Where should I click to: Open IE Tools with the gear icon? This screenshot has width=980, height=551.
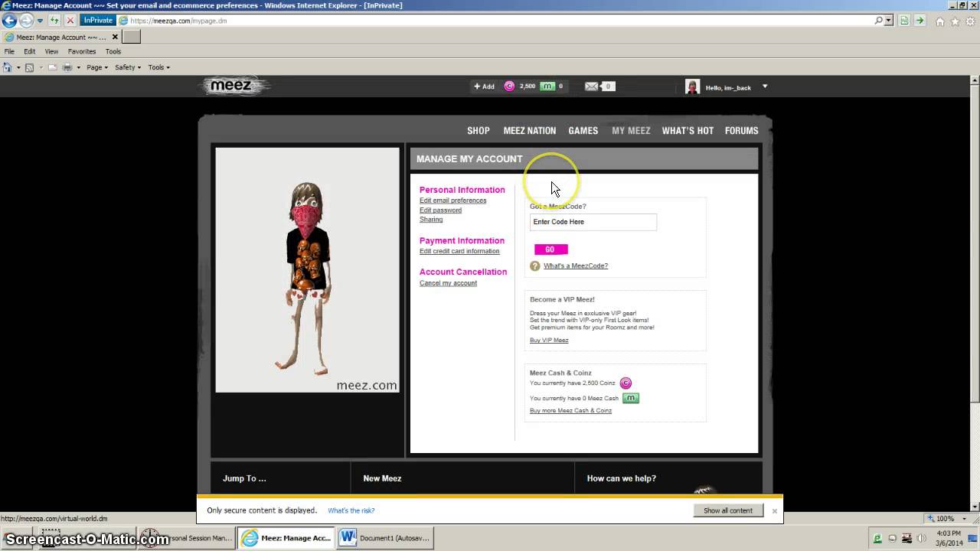(969, 21)
